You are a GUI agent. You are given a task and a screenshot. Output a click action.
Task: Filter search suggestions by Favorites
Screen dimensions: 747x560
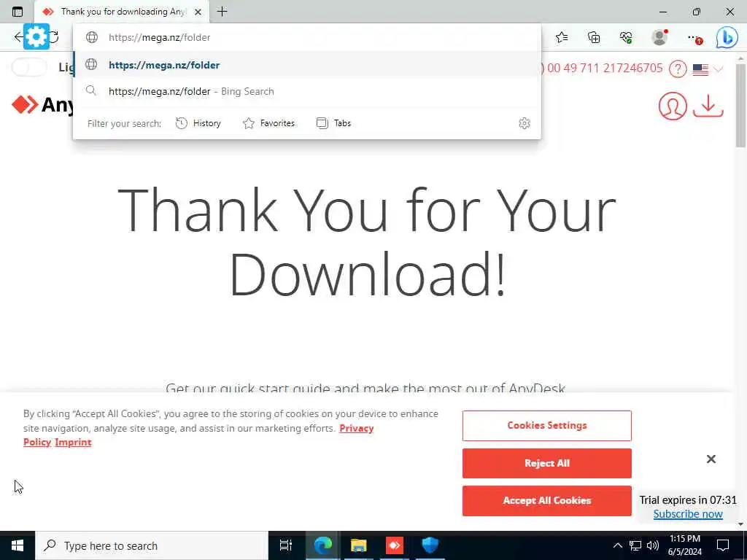pos(268,123)
